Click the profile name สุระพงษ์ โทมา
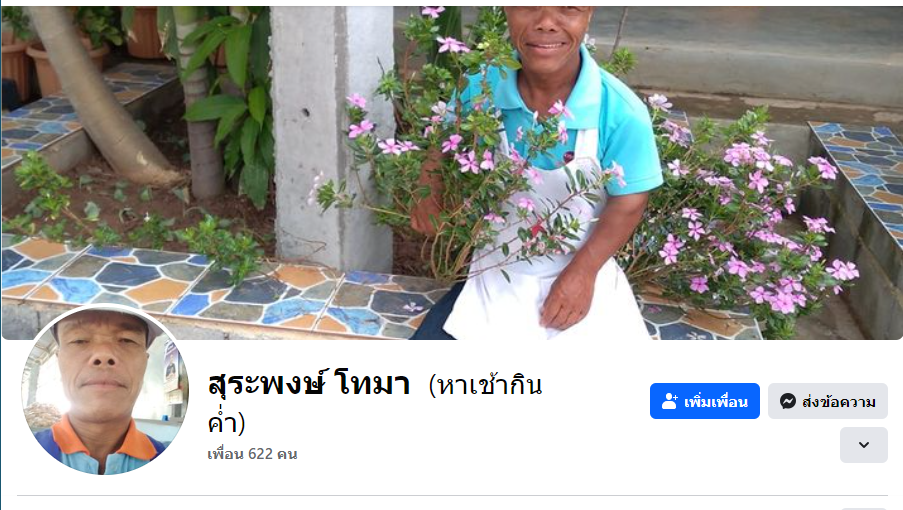 (x=309, y=384)
